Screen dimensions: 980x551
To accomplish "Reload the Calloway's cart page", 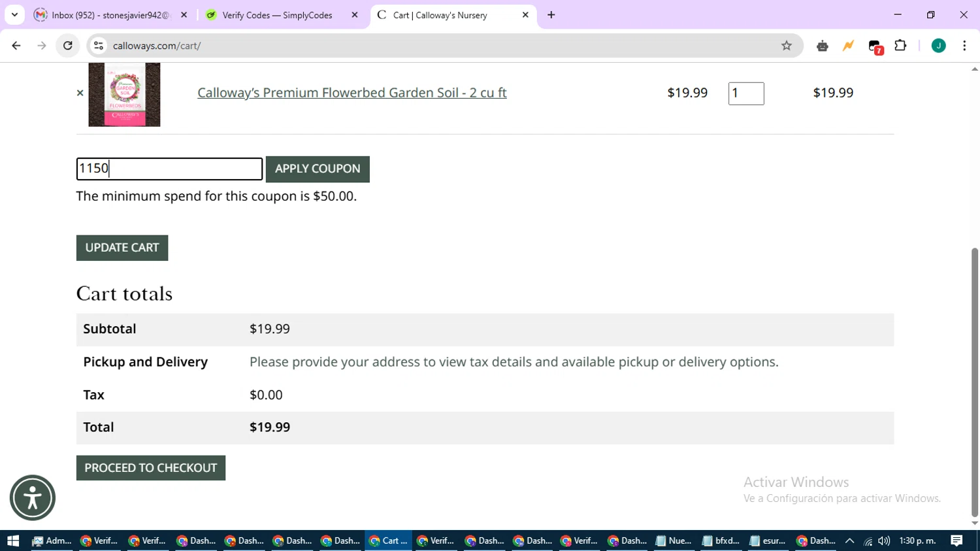I will click(x=68, y=46).
